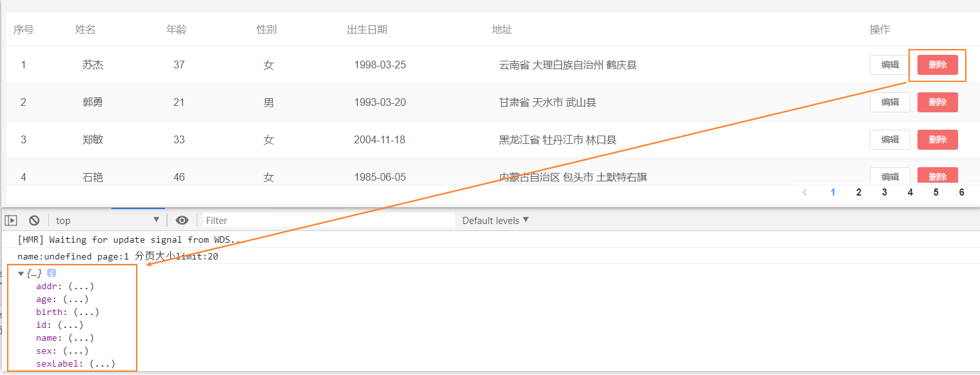Go to pagination page 6
980x375 pixels.
[961, 192]
